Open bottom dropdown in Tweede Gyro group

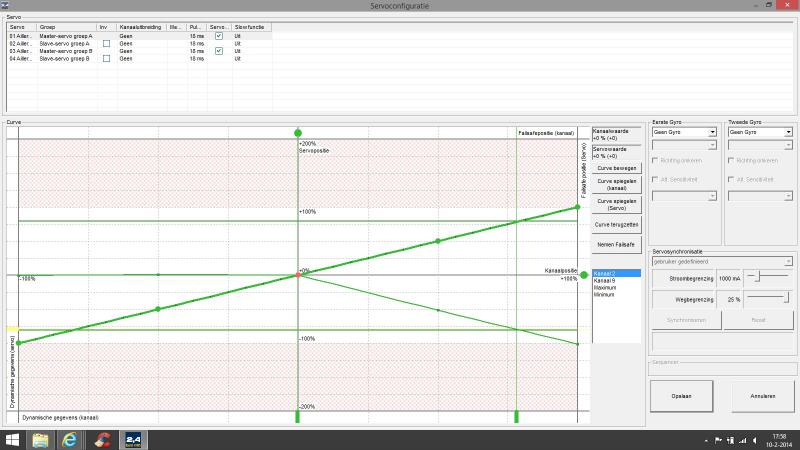[x=760, y=196]
